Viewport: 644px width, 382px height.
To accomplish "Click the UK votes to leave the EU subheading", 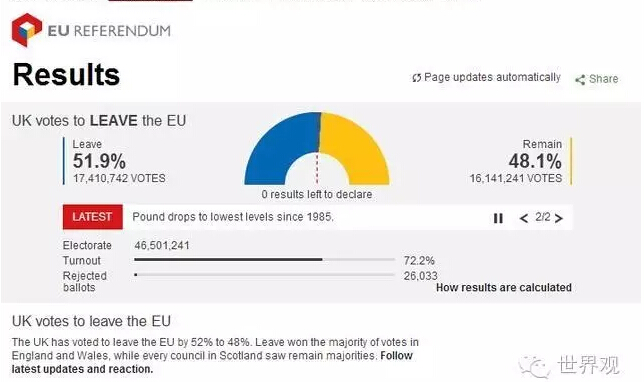I will tap(91, 321).
